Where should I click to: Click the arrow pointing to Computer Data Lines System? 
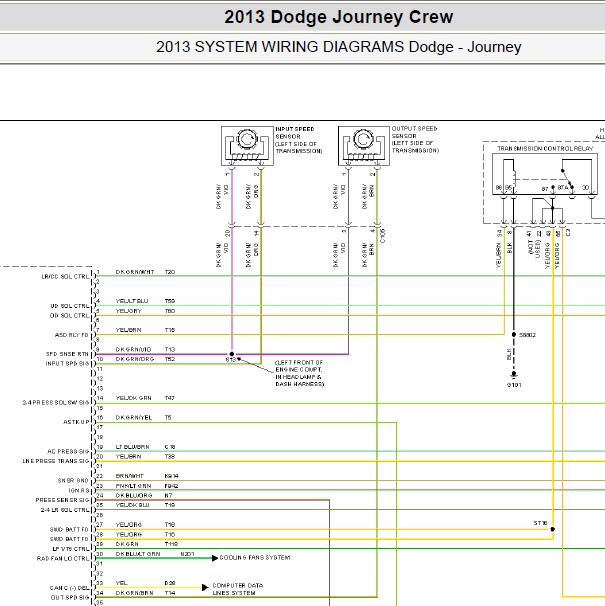pos(205,587)
